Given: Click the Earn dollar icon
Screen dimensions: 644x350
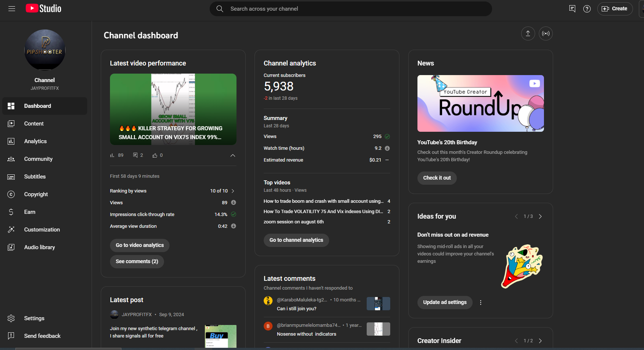Looking at the screenshot, I should pos(11,212).
